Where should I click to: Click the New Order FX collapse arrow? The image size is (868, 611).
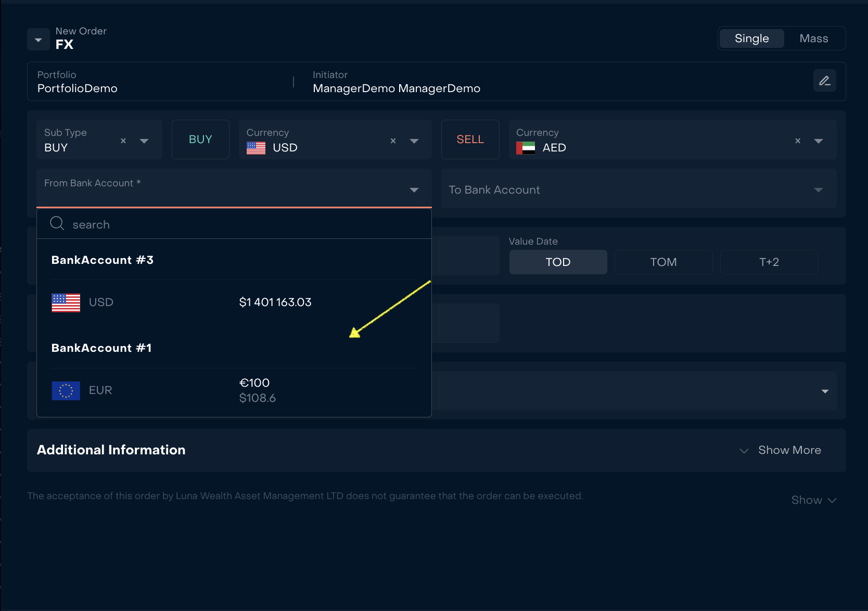[38, 40]
